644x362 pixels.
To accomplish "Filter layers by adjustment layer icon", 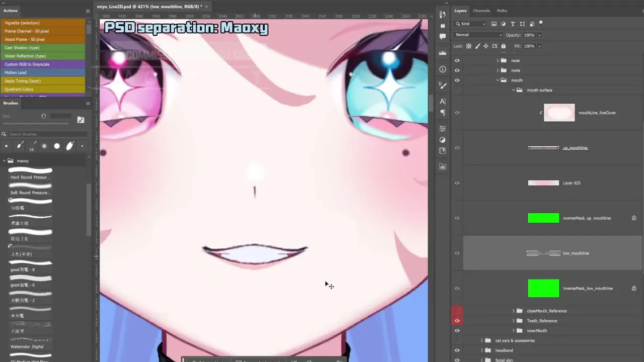I will 504,24.
